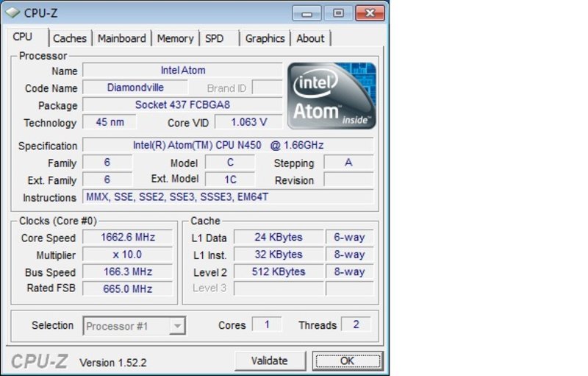The height and width of the screenshot is (376, 588).
Task: Click the Threads count value 2
Action: tap(356, 324)
